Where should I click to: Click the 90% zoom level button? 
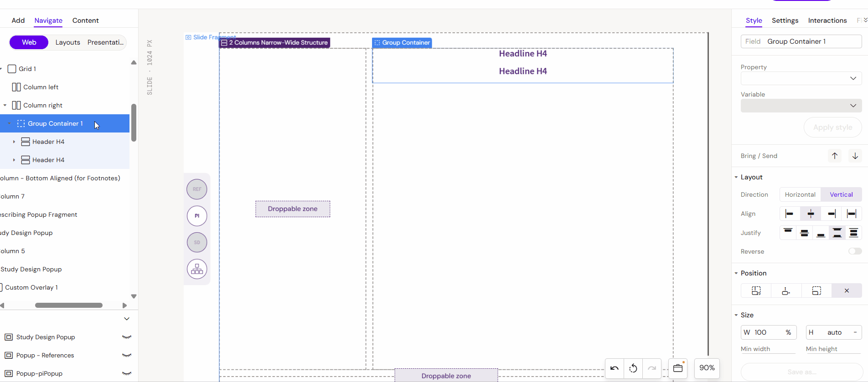point(707,368)
